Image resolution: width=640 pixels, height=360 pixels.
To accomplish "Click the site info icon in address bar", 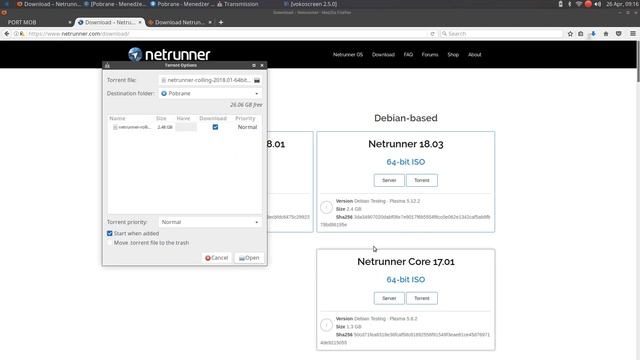I will (16, 34).
